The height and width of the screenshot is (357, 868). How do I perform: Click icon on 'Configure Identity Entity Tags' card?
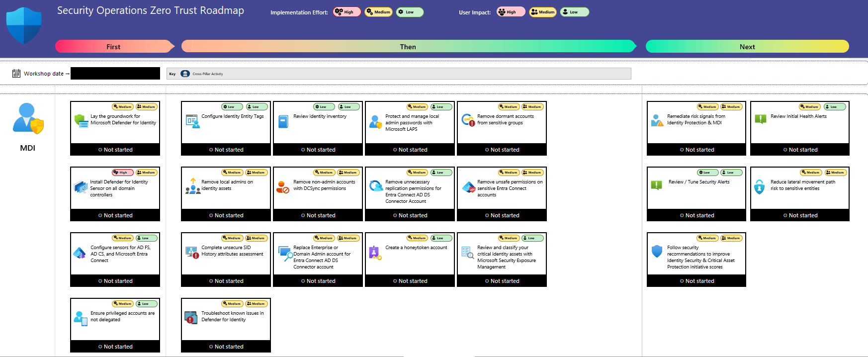click(192, 121)
